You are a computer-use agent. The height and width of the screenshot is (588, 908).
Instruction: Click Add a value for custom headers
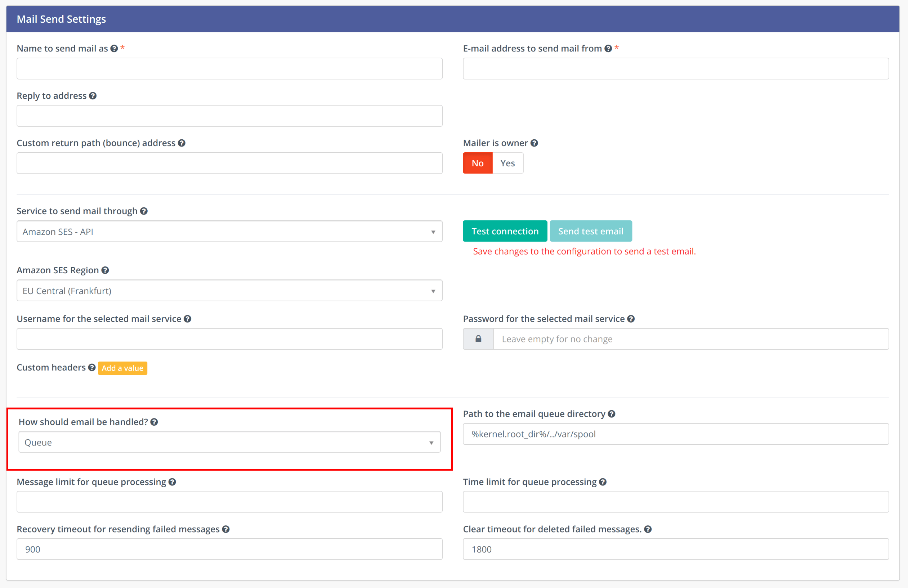[122, 368]
